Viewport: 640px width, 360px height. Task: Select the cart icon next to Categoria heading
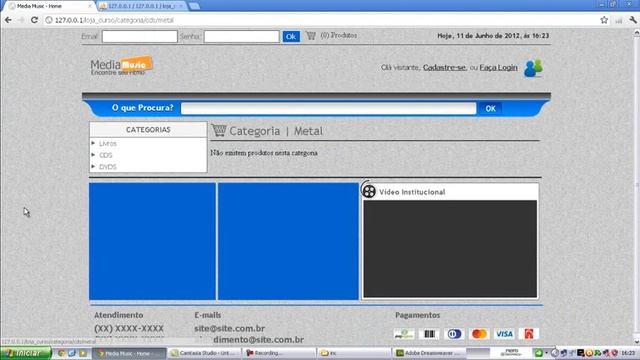coord(219,131)
